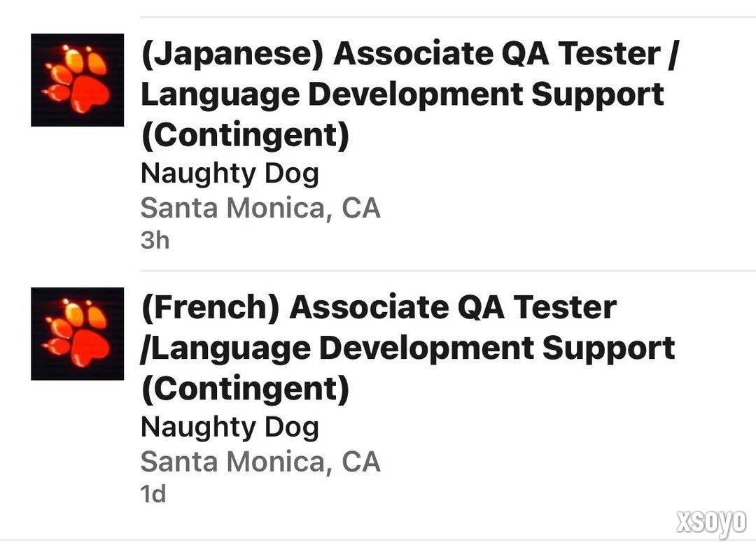Click the "3h" posting time
The image size is (756, 545).
[155, 241]
